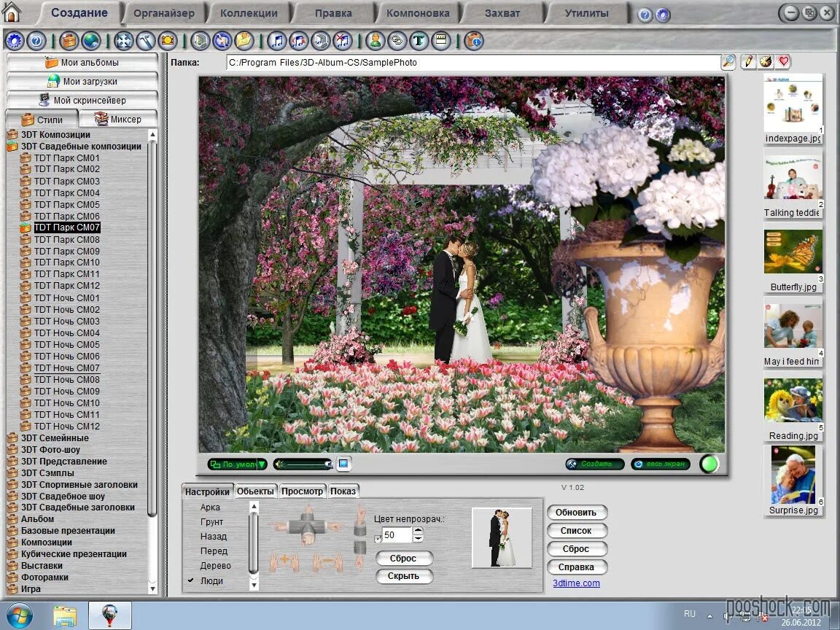Click the first blue music note icon
Viewport: 840px width, 630px height.
click(277, 40)
